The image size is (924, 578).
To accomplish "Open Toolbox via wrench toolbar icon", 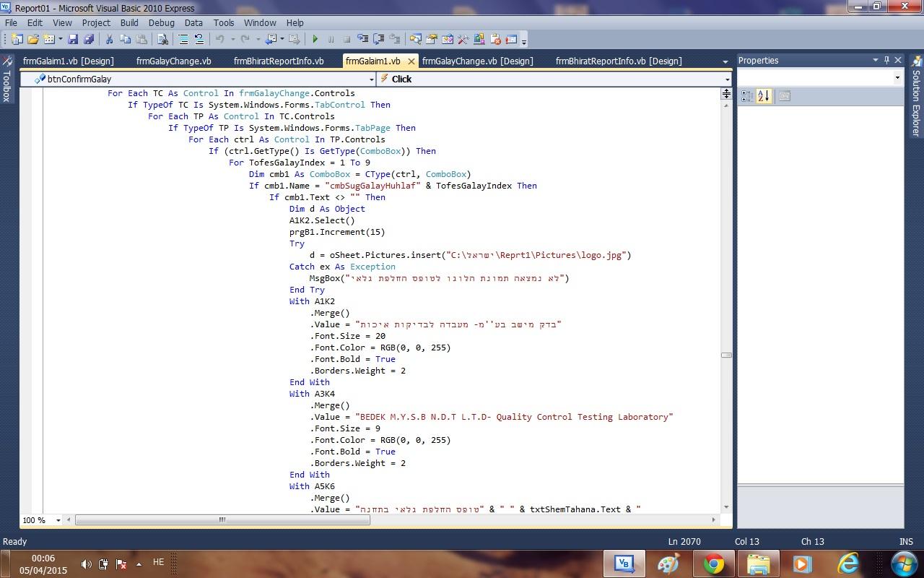I will coord(463,39).
